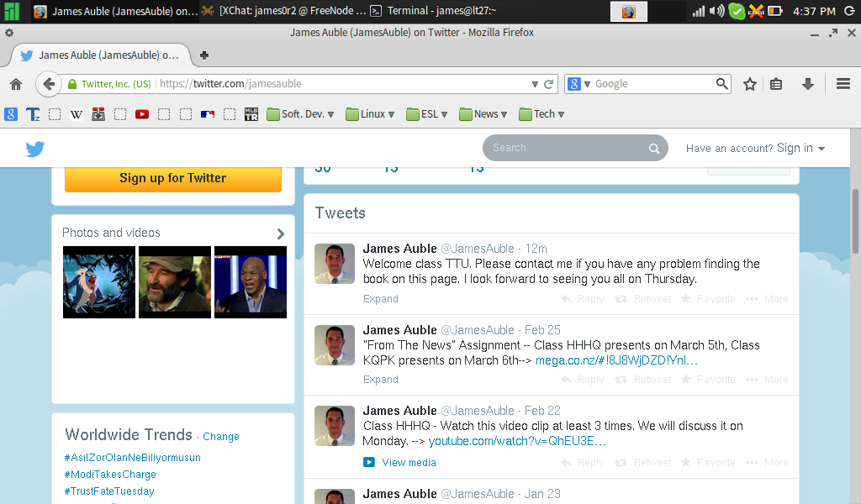This screenshot has height=504, width=861.
Task: Click the volume icon in system tray
Action: point(716,11)
